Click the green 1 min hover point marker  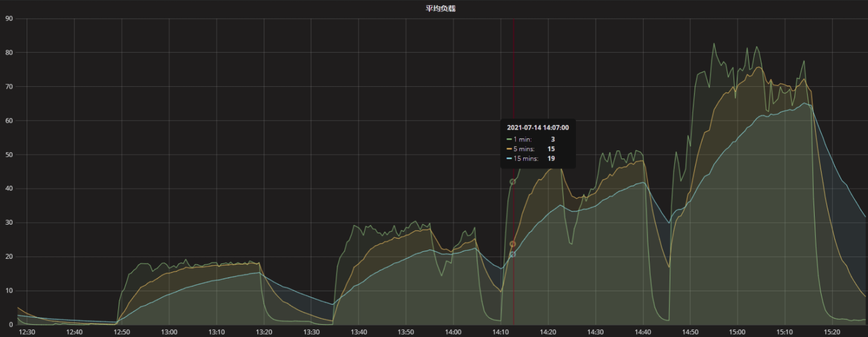[x=512, y=182]
